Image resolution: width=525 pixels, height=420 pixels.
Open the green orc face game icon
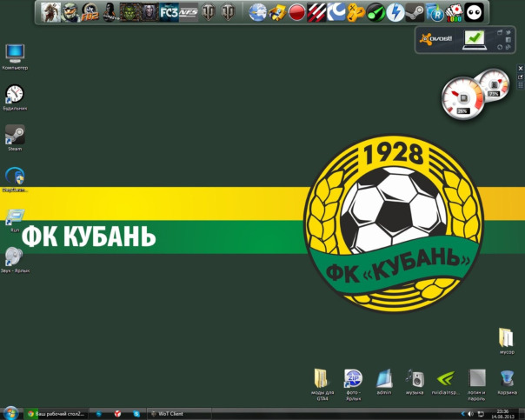click(x=130, y=12)
